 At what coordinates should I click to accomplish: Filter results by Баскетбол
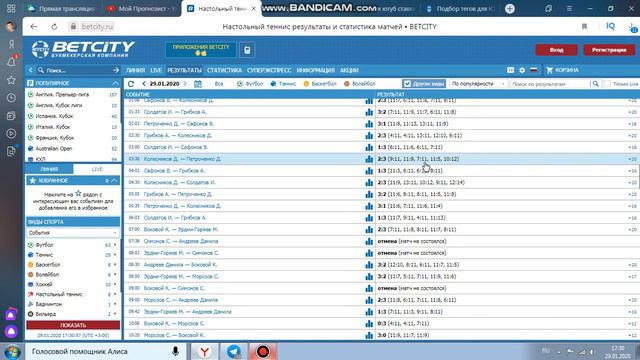click(x=320, y=84)
